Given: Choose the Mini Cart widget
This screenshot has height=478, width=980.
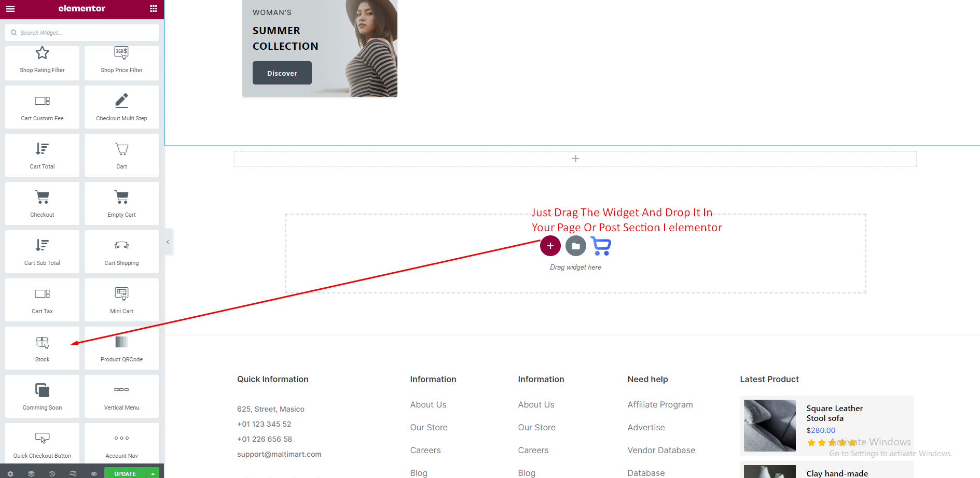Looking at the screenshot, I should pyautogui.click(x=121, y=300).
